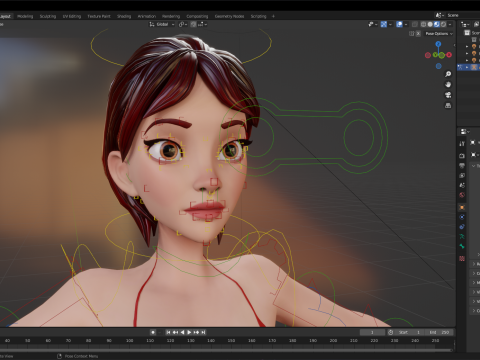Open the View Layer properties tab
This screenshot has width=480, height=360.
pyautogui.click(x=462, y=175)
